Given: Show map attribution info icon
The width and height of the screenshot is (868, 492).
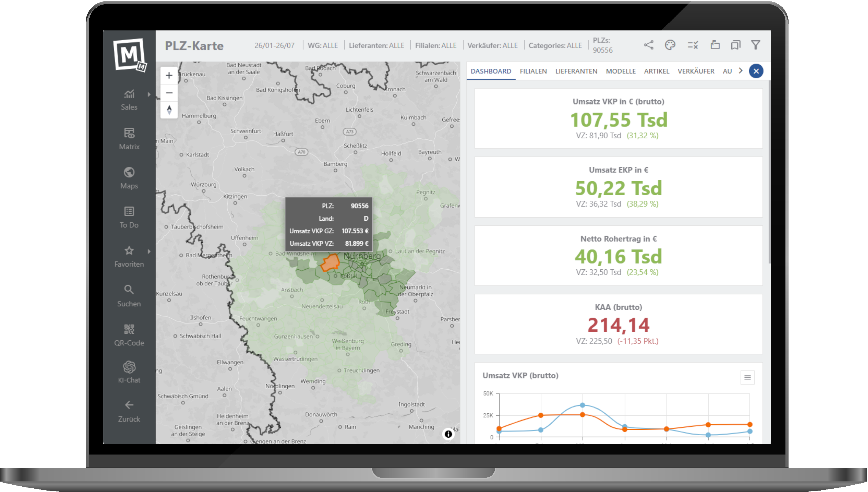Looking at the screenshot, I should (448, 434).
